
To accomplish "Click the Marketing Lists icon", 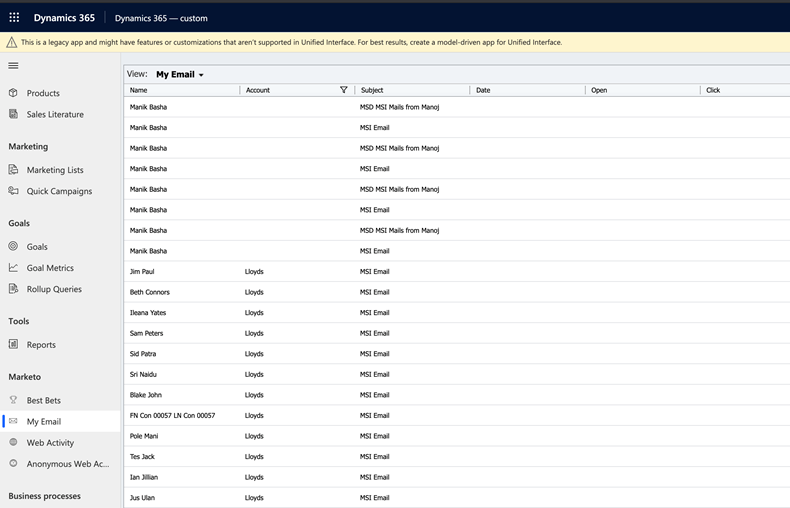I will pyautogui.click(x=14, y=169).
